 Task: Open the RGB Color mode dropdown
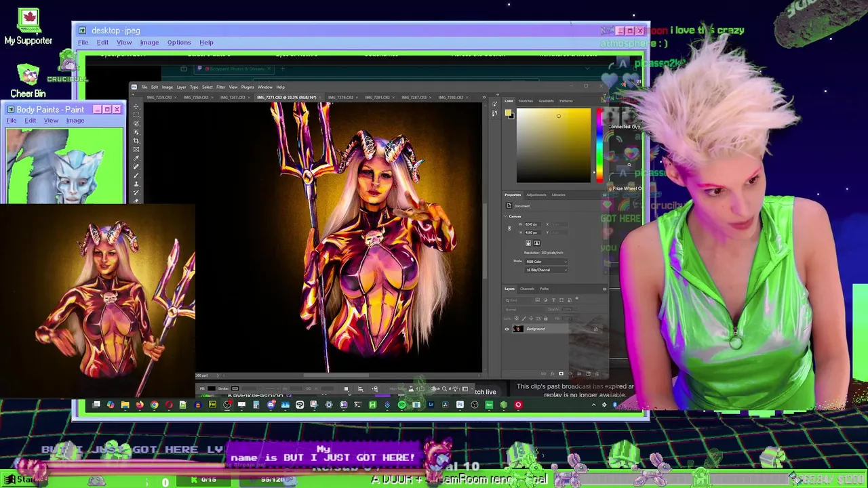[547, 262]
